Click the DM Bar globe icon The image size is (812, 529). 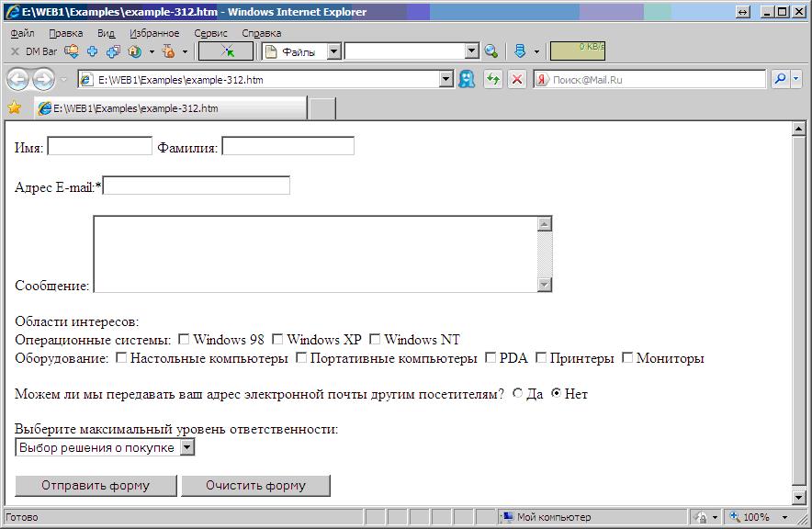tap(135, 51)
